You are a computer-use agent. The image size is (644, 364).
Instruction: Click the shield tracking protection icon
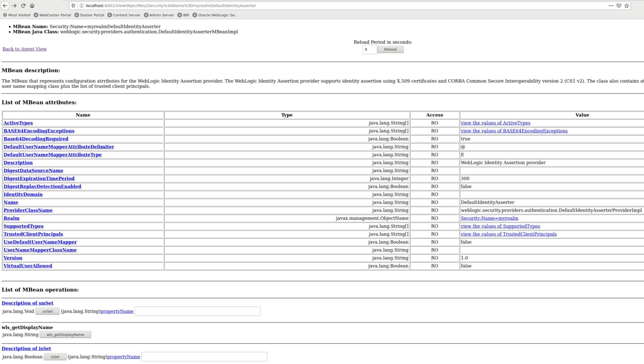pyautogui.click(x=74, y=6)
